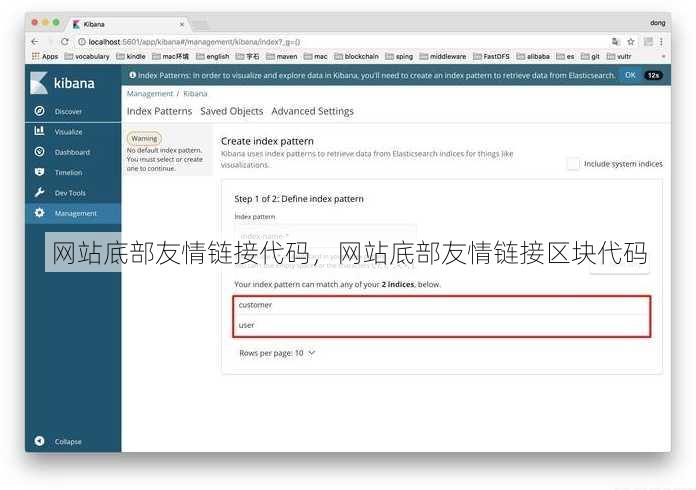Select the user index row
Image resolution: width=696 pixels, height=490 pixels.
point(442,325)
